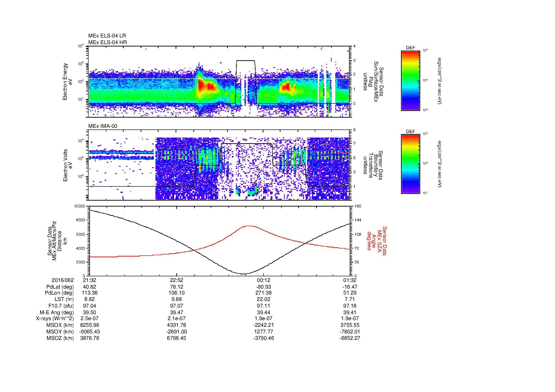Click the 'M-E Ang (deg)' row label
Image resolution: width=555 pixels, height=392 pixels.
[x=56, y=312]
